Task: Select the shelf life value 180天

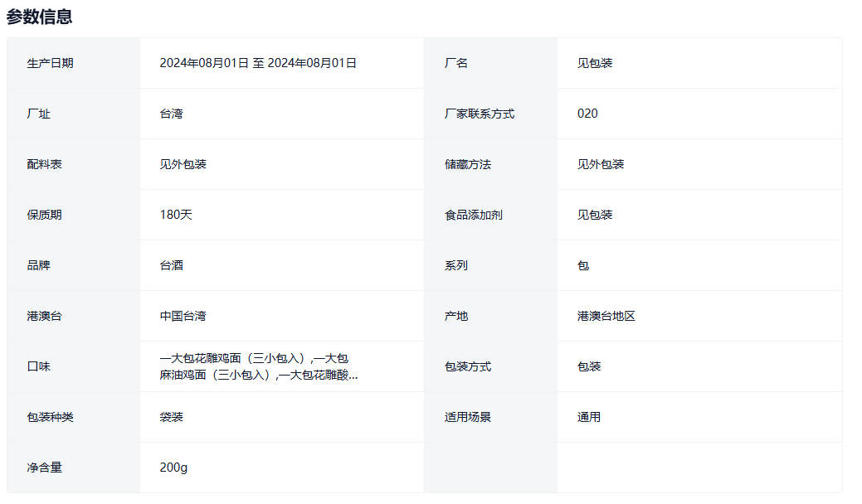Action: click(176, 215)
